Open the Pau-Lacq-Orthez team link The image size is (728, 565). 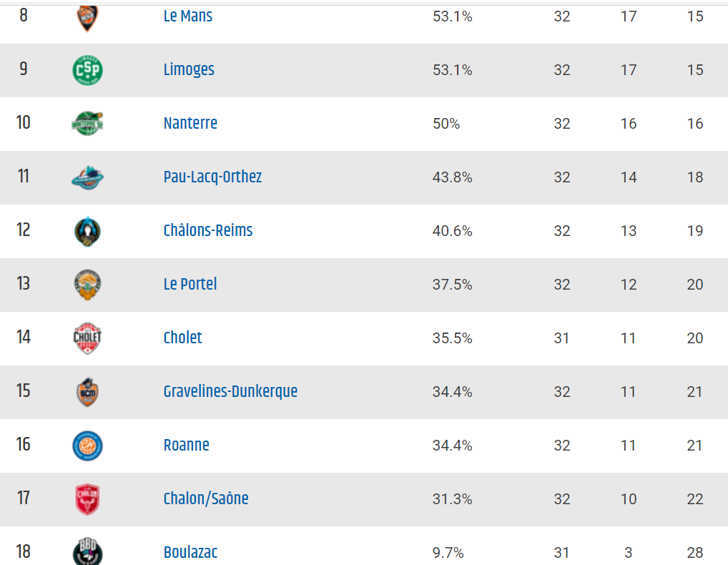click(212, 177)
